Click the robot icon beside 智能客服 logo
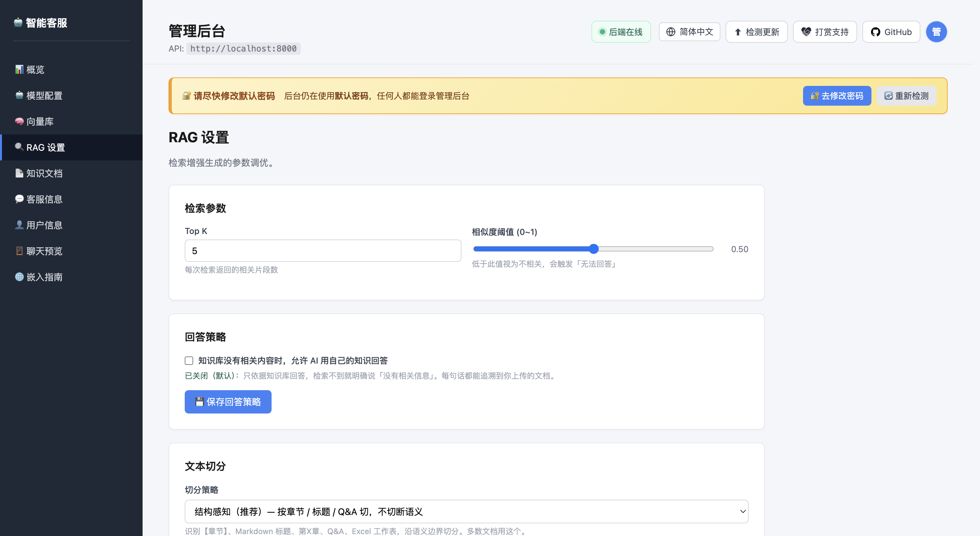 click(18, 22)
